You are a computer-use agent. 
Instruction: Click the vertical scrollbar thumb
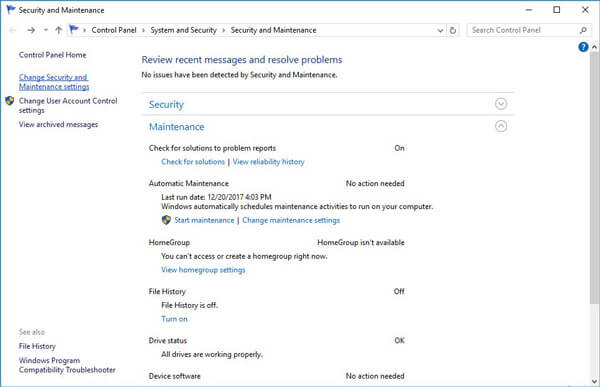(x=594, y=176)
